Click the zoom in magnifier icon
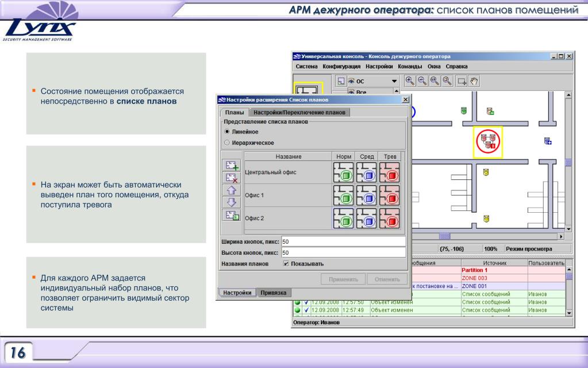The image size is (588, 368). (x=410, y=81)
